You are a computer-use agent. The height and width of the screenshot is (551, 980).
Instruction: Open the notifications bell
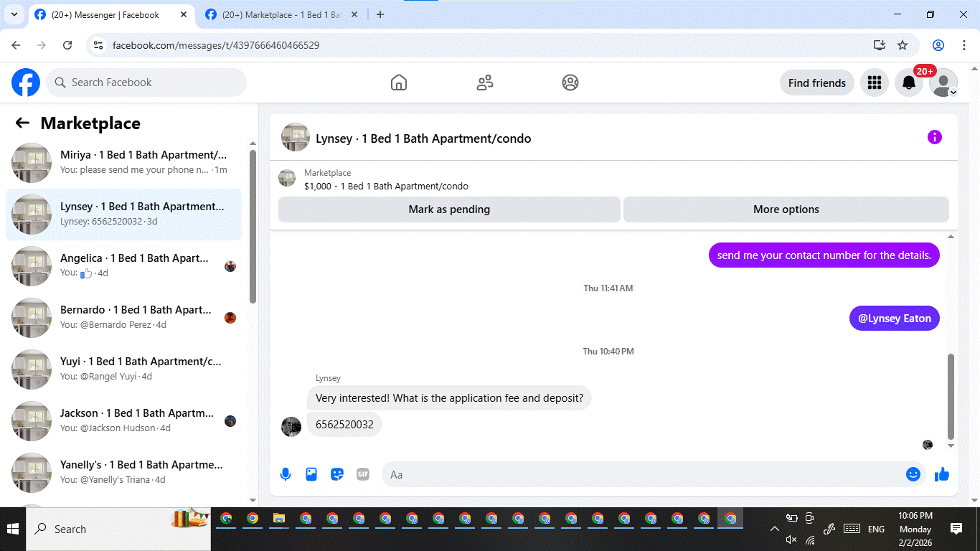(909, 83)
